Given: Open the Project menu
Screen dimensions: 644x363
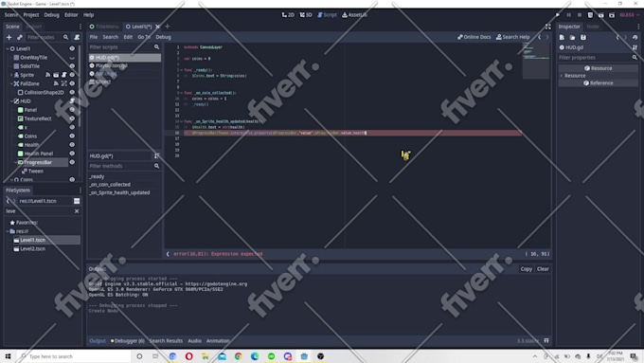Looking at the screenshot, I should [x=31, y=15].
